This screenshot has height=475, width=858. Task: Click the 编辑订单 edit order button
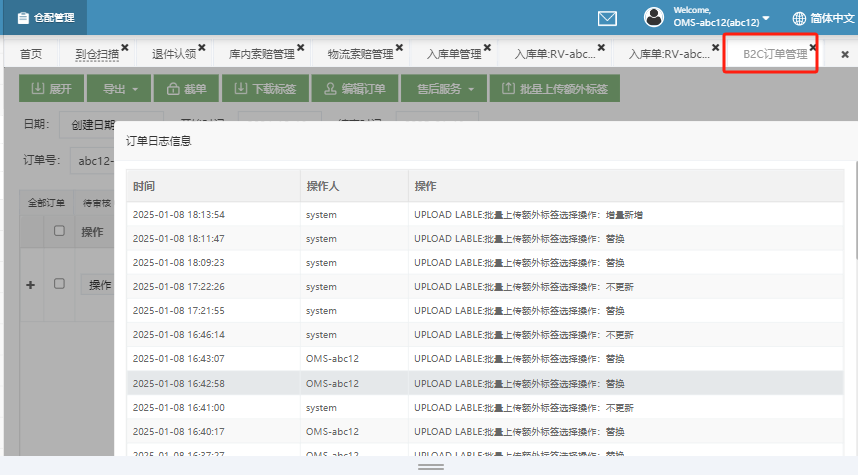point(355,89)
